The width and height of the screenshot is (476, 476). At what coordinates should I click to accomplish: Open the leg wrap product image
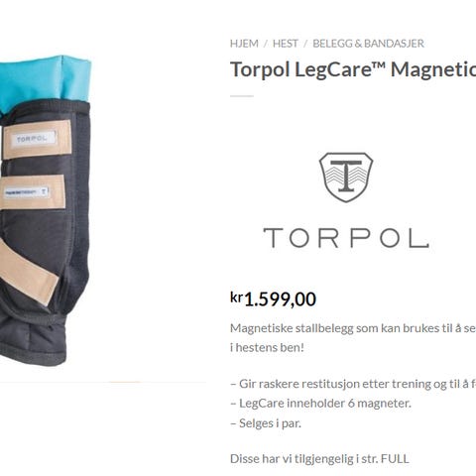point(45,210)
